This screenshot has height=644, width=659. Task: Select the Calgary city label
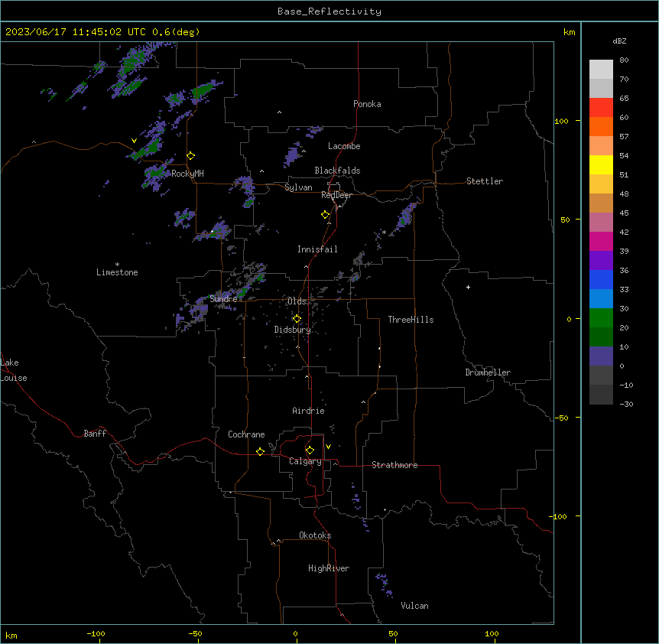click(x=306, y=461)
